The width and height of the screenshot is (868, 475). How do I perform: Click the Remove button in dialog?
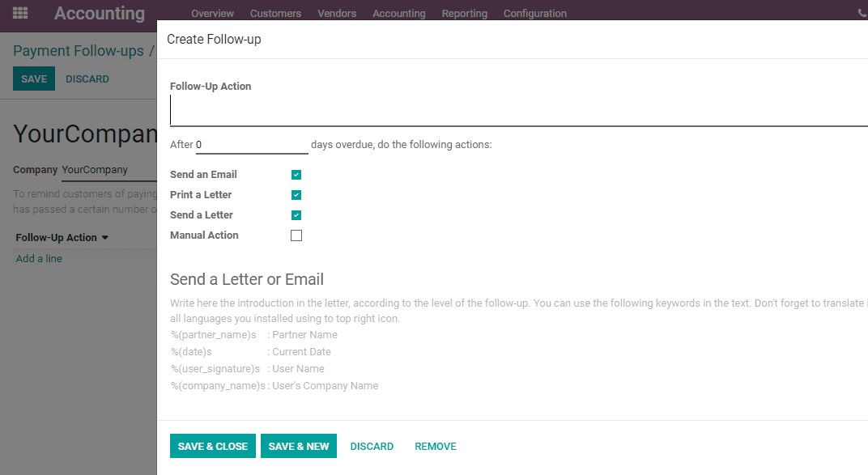[435, 446]
